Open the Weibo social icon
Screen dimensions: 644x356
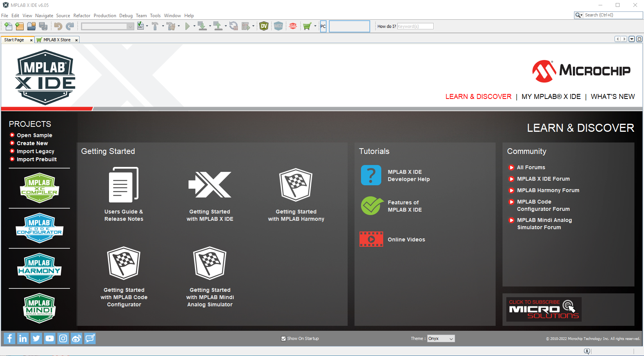tap(76, 338)
